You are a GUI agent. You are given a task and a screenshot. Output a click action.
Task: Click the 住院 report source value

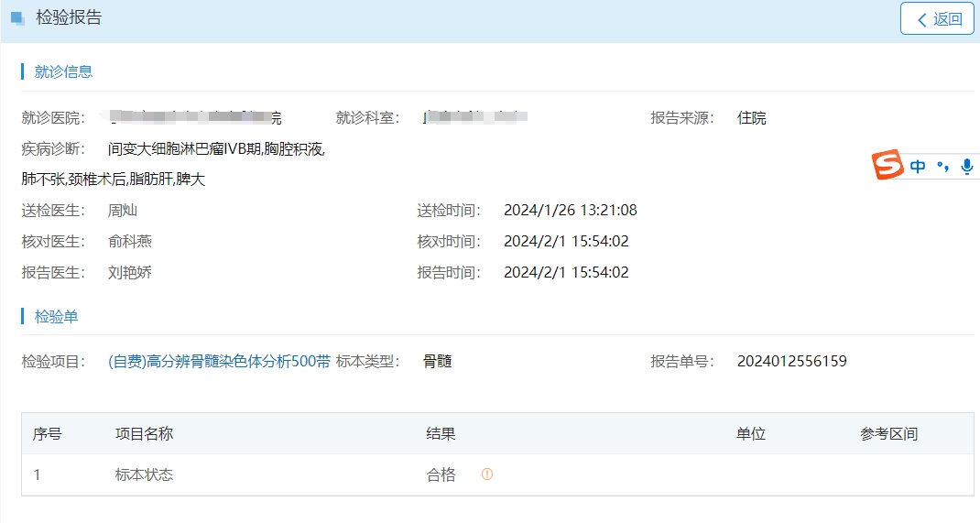click(x=751, y=117)
